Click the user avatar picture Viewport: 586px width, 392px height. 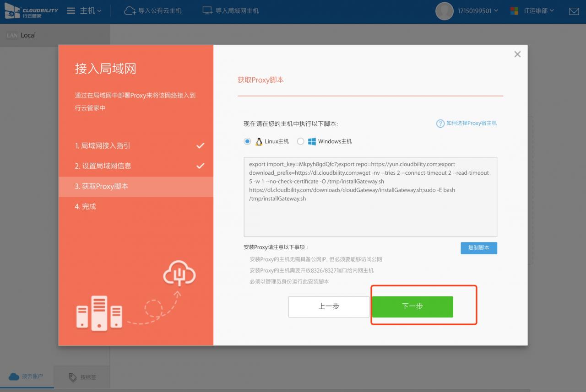(x=444, y=11)
